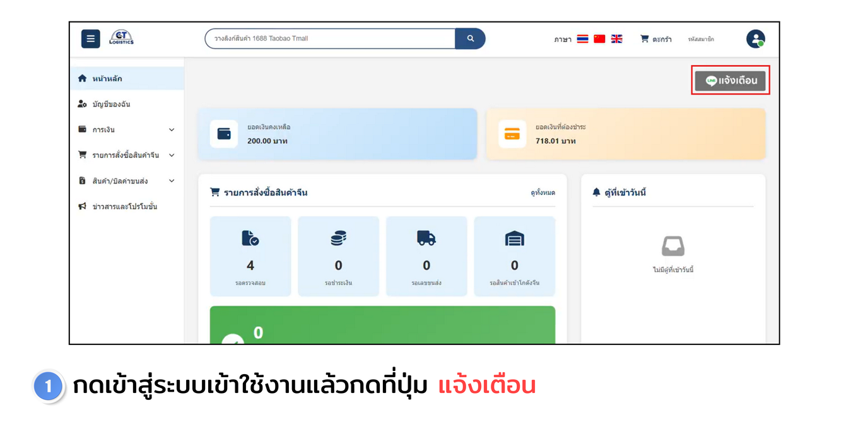The height and width of the screenshot is (434, 868).
Task: Switch language to Thai flag
Action: (582, 39)
